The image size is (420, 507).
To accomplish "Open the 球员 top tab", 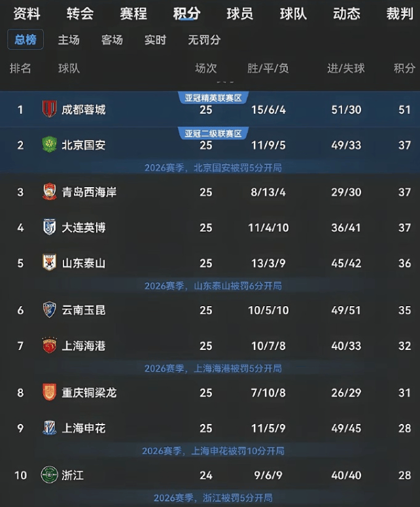I will tap(239, 14).
